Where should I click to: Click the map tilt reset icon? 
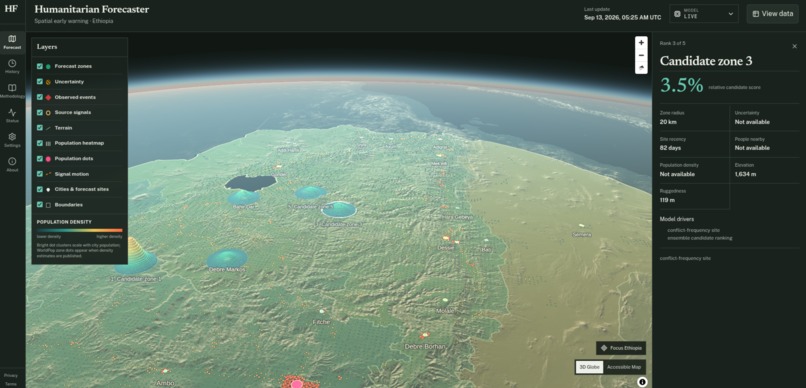pos(641,67)
